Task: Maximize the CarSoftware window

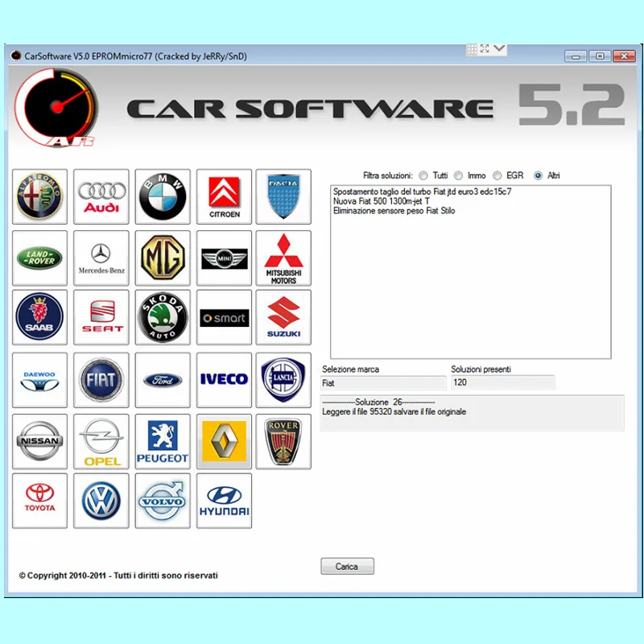Action: point(600,56)
